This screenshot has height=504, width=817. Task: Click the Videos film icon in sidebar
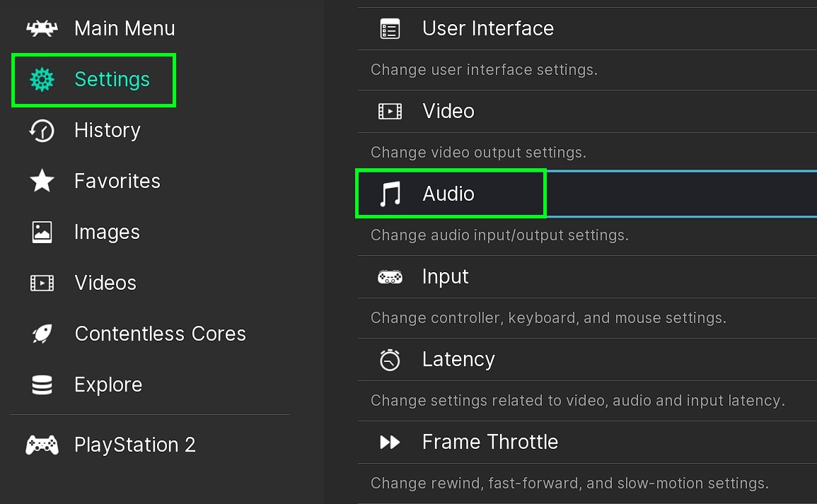click(x=42, y=283)
